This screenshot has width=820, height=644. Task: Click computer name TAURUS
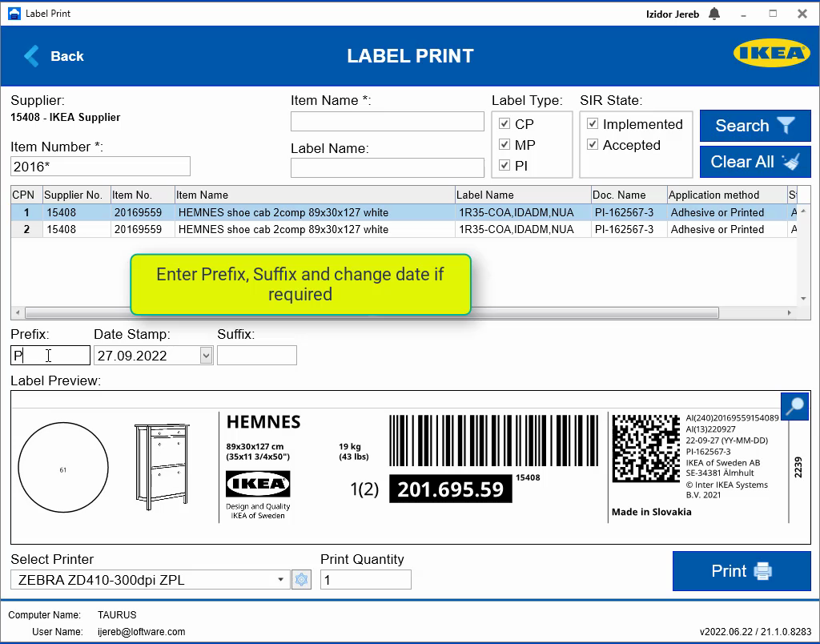[x=117, y=614]
